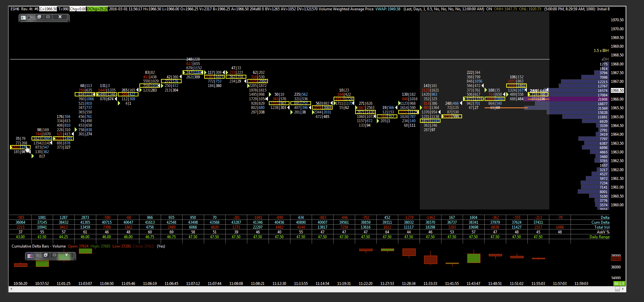Close the minimized 'E...' window near Cumulative Delta
The image size is (644, 302).
point(66,255)
